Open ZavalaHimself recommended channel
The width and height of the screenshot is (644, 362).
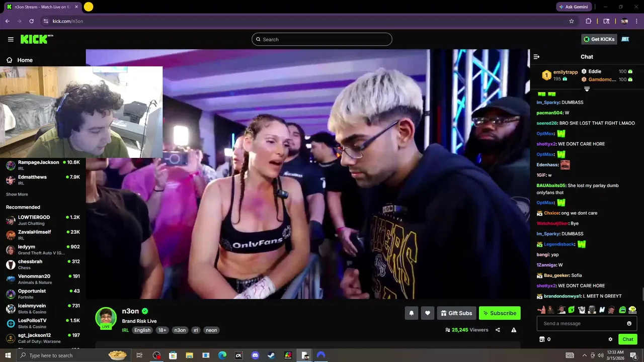coord(43,234)
